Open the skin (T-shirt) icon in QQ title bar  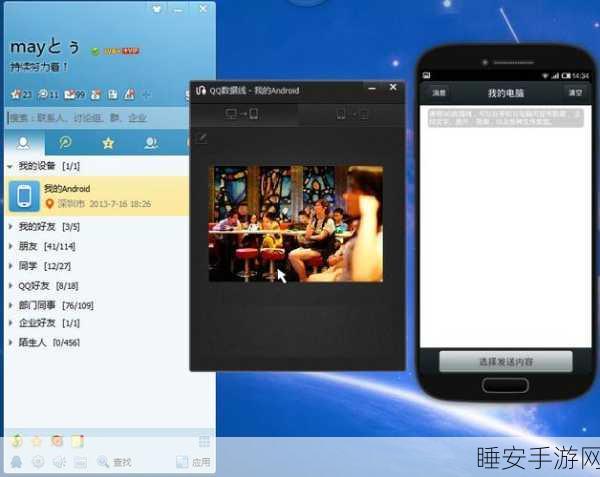tap(157, 9)
